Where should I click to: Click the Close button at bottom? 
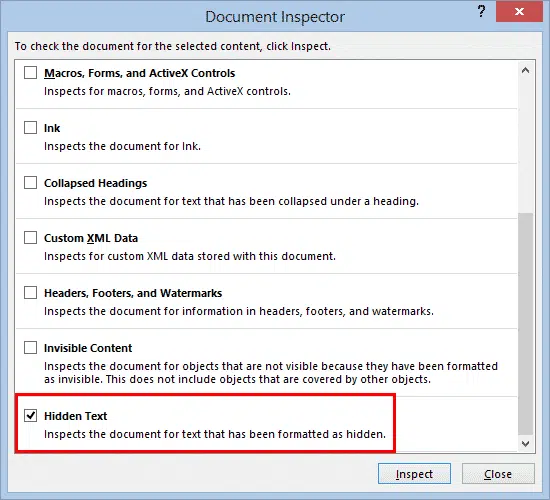[x=498, y=474]
